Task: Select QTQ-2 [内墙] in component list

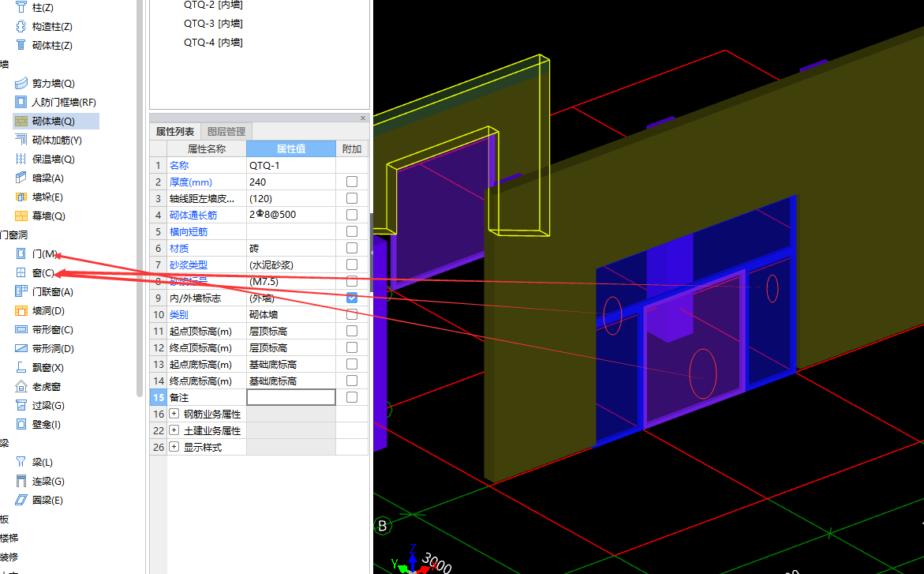Action: tap(213, 5)
